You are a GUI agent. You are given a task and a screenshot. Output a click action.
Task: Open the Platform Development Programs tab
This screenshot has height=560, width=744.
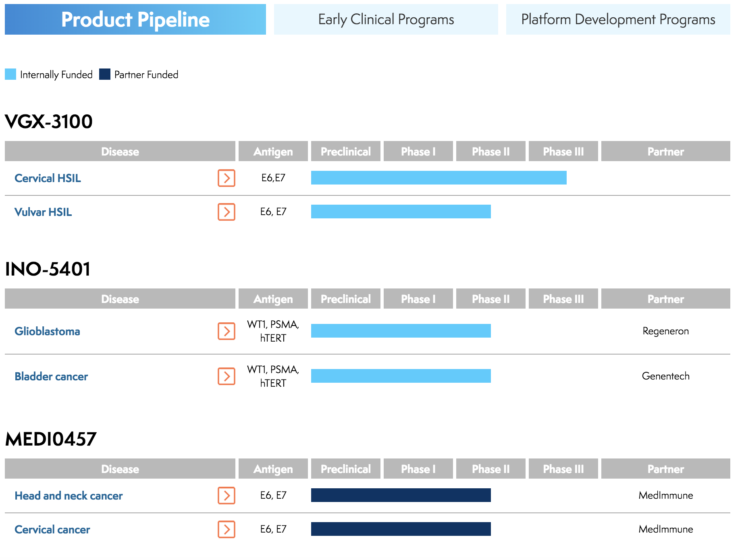tap(618, 19)
